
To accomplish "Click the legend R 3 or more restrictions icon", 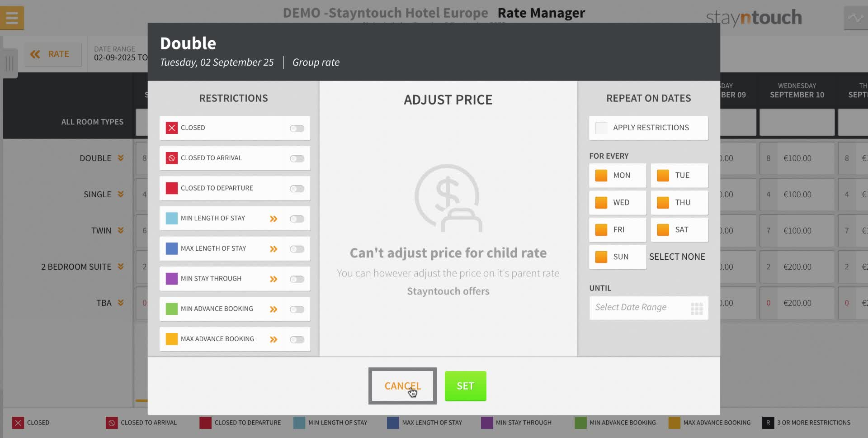I will (x=768, y=423).
